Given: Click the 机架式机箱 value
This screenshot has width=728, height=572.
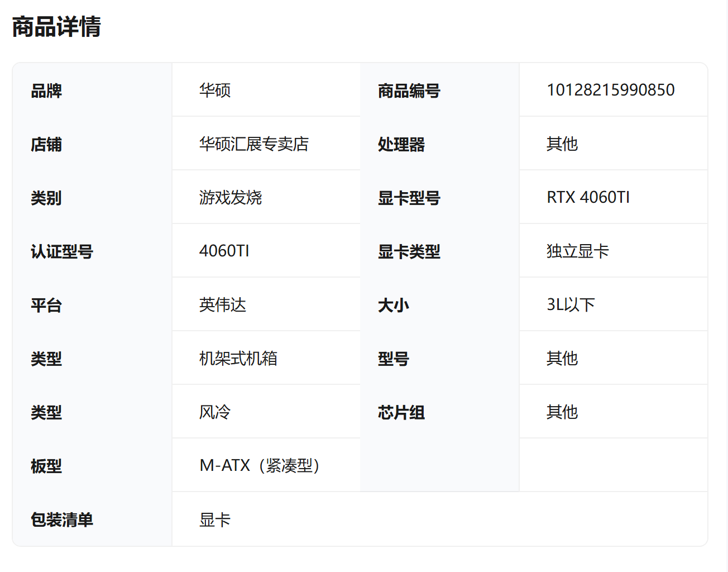Looking at the screenshot, I should (x=238, y=359).
